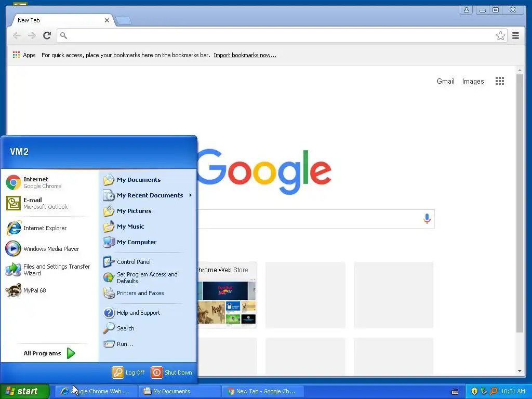Screen dimensions: 532x399
Task: Open My Computer
Action: tap(148, 242)
